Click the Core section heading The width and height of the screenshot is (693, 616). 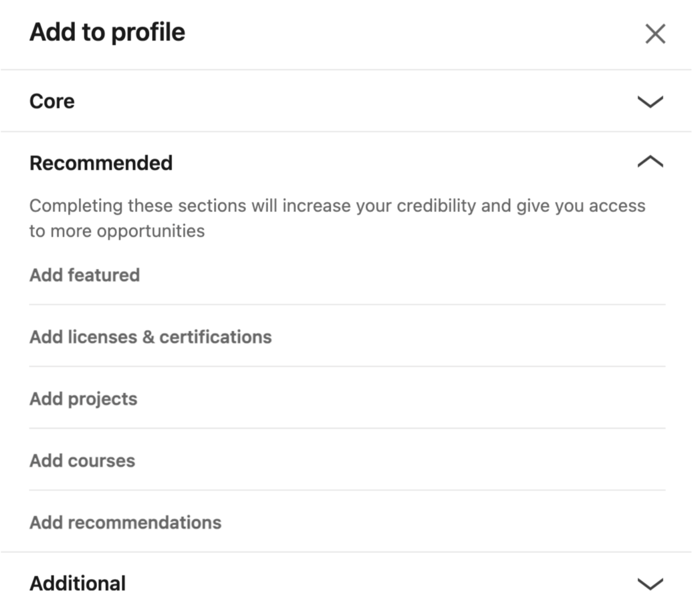[52, 101]
